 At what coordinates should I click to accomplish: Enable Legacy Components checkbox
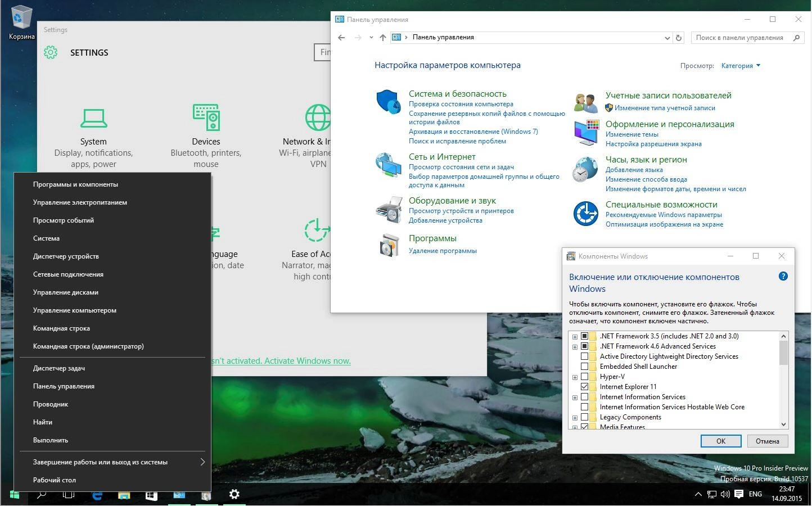click(x=584, y=417)
